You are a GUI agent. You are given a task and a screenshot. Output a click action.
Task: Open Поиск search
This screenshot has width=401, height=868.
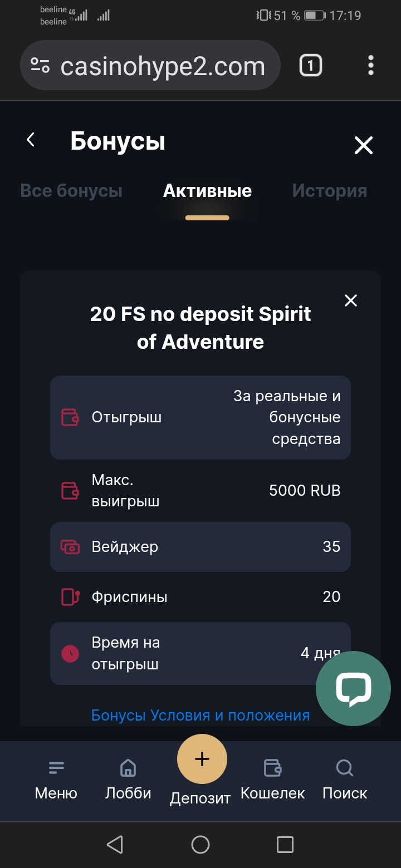click(345, 780)
